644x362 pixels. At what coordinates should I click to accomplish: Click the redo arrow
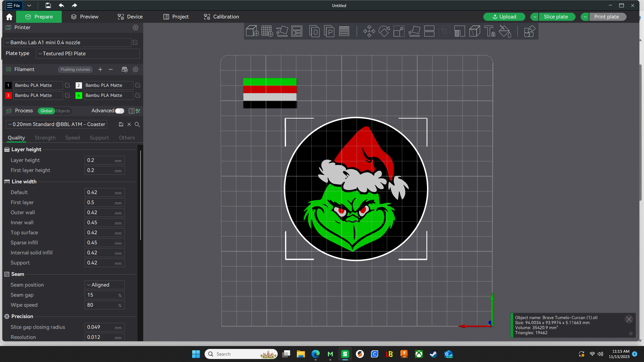coord(74,5)
